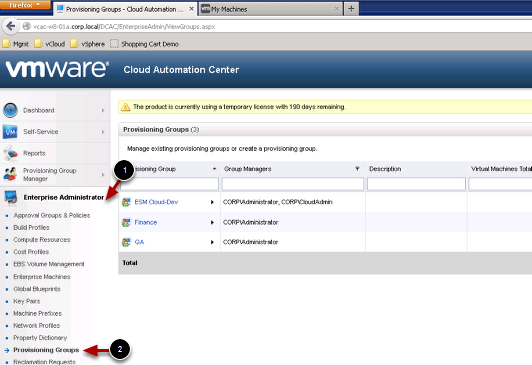Open the Shopping Cart Demo bookmark

point(144,44)
